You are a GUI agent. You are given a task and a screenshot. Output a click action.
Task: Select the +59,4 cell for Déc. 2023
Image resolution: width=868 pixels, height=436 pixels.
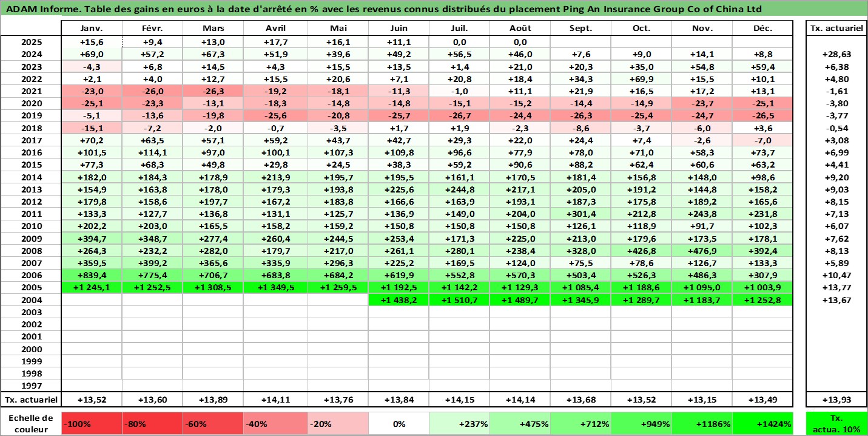(762, 67)
